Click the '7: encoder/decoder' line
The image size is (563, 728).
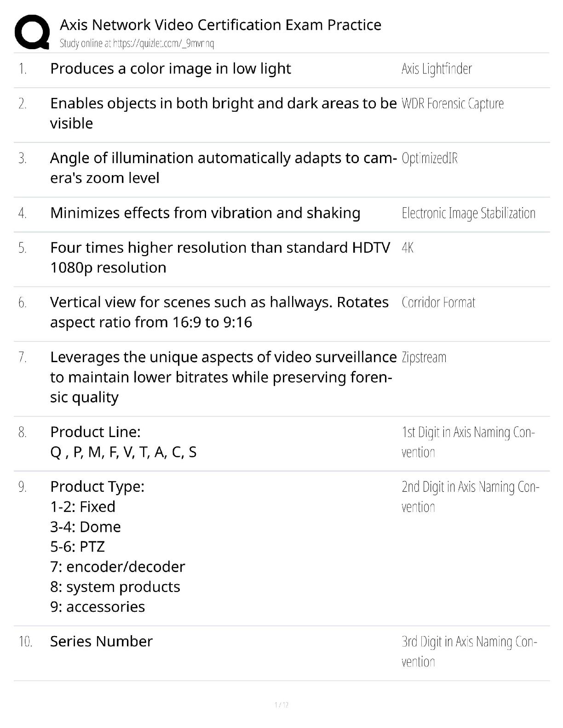click(x=117, y=567)
